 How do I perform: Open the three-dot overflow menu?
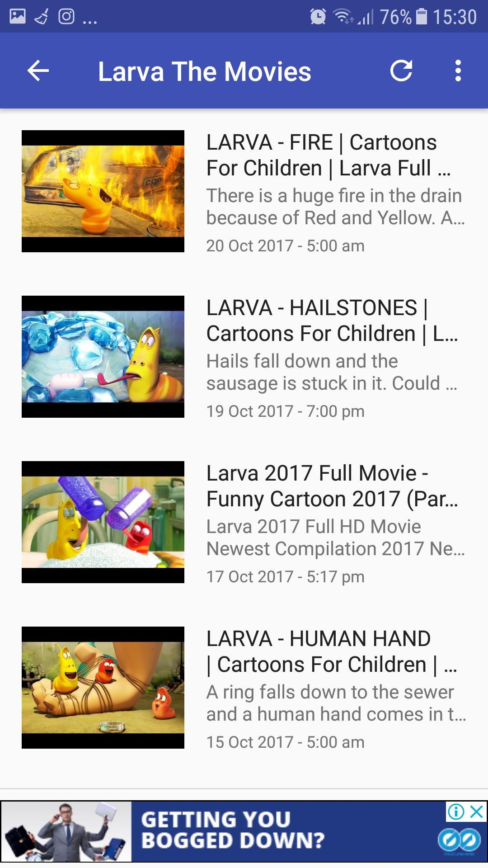click(458, 71)
